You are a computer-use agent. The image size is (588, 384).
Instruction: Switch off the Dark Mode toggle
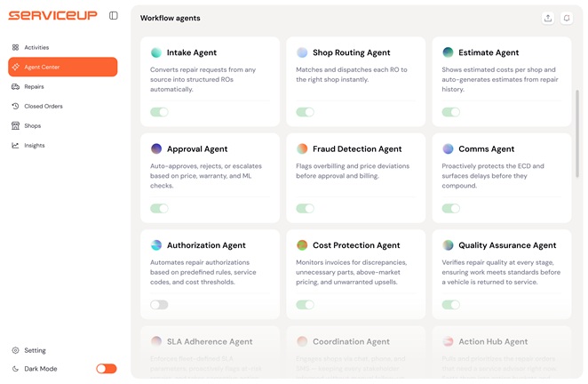107,369
